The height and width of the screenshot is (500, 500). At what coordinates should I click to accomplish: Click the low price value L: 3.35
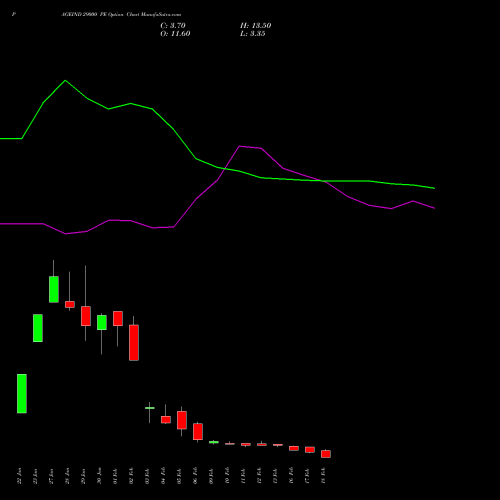point(253,34)
